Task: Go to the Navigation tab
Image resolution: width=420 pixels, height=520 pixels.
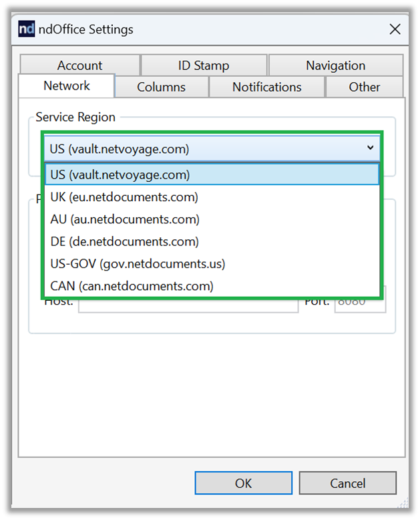Action: pos(336,66)
